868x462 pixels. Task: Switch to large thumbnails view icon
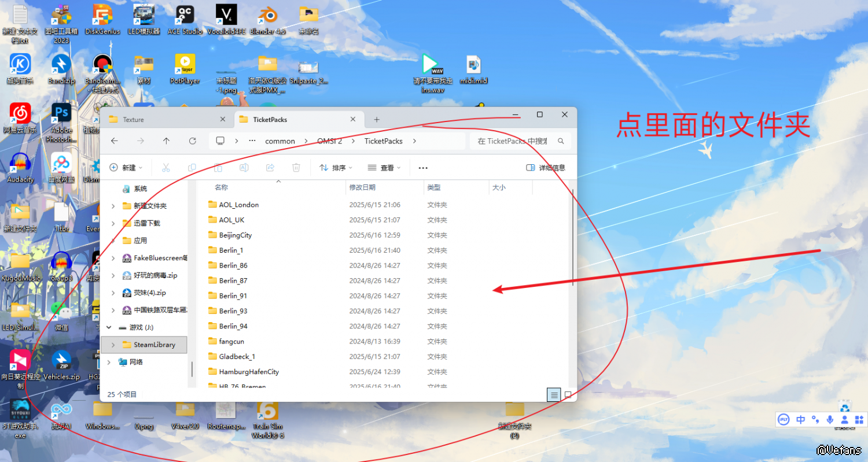pyautogui.click(x=568, y=395)
